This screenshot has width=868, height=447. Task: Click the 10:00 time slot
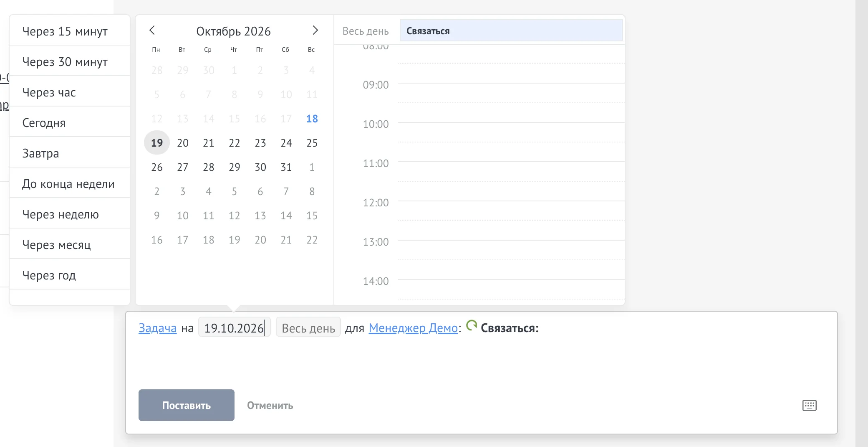point(511,132)
